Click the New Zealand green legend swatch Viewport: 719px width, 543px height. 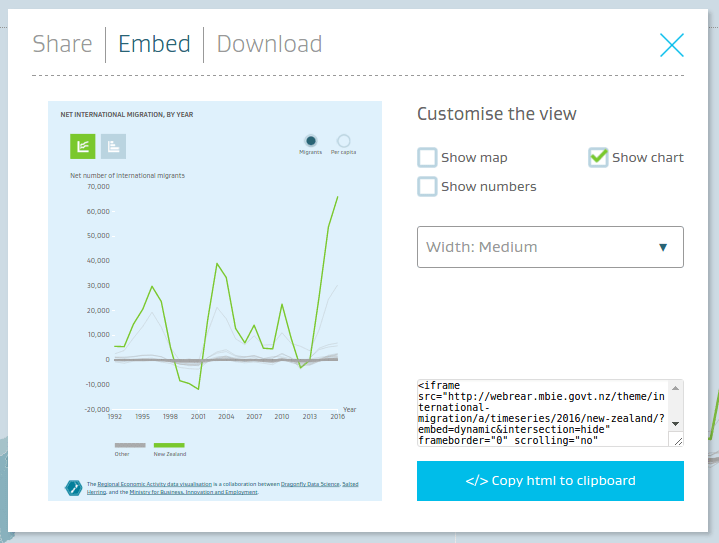tap(169, 444)
